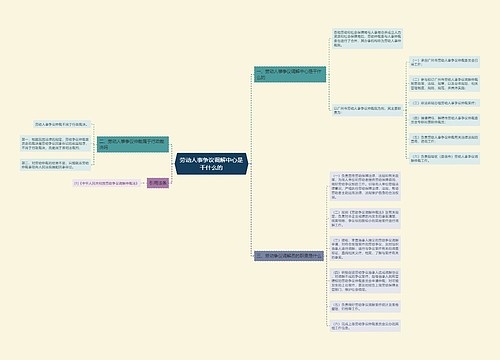Select mediator duty (四) in the lower-right list
The height and width of the screenshot is (360, 500).
click(365, 280)
